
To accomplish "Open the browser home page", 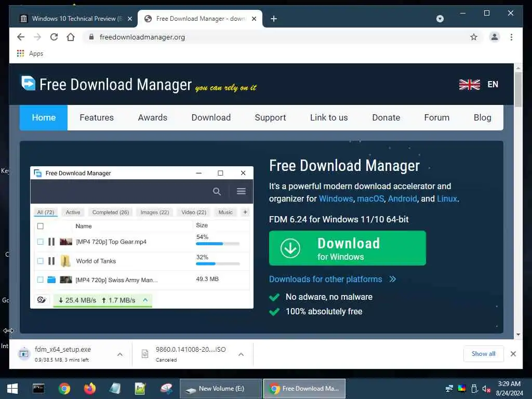I will coord(71,37).
